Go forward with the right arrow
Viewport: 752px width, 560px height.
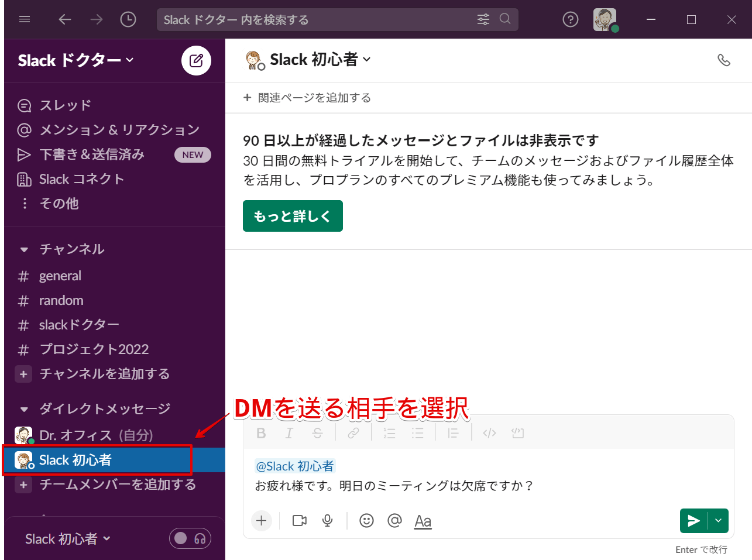pyautogui.click(x=97, y=19)
